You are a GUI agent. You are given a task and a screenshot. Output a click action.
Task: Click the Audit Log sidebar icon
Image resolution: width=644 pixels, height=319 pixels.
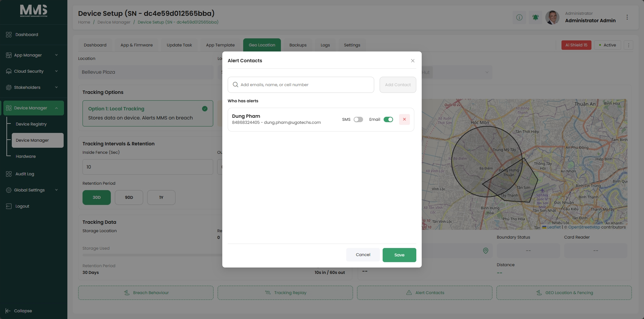[x=9, y=174]
